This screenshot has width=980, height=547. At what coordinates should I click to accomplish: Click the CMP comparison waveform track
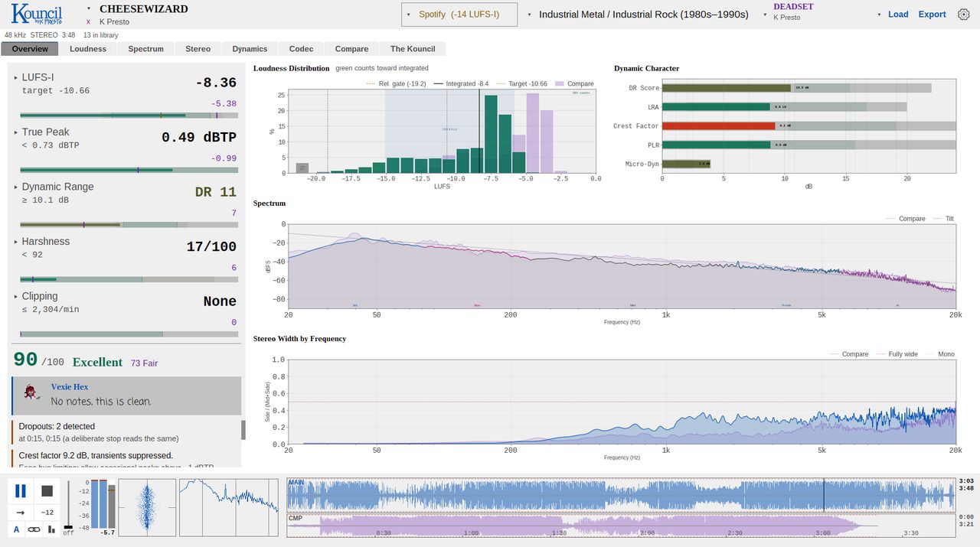pos(621,526)
